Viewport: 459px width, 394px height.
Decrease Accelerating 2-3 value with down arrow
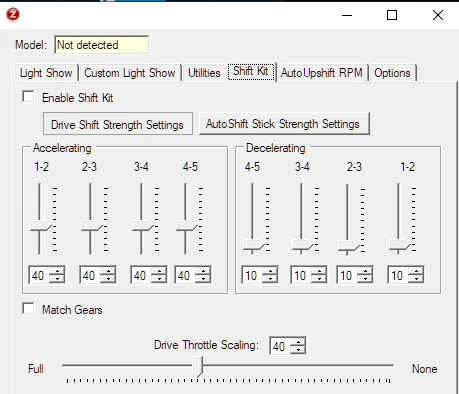[x=108, y=279]
